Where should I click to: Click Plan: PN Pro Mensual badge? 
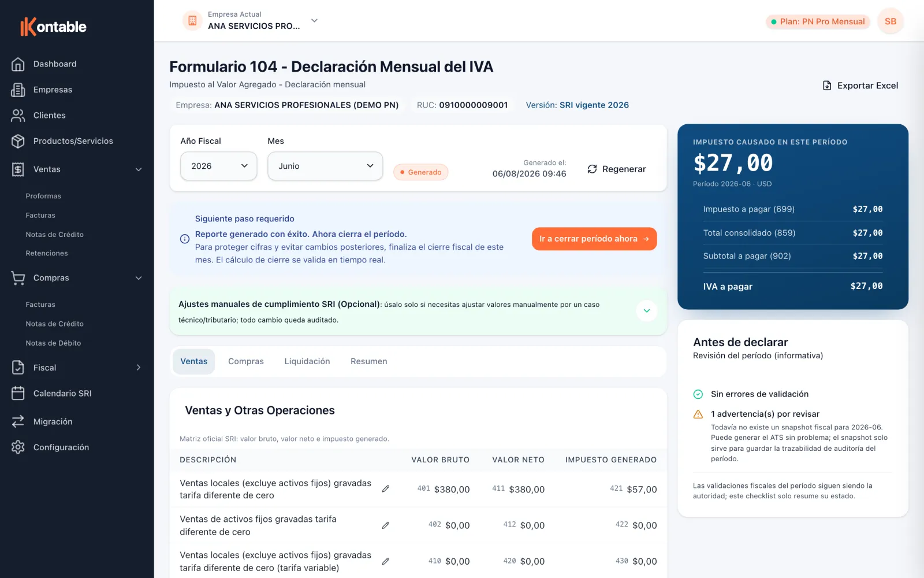click(x=818, y=21)
